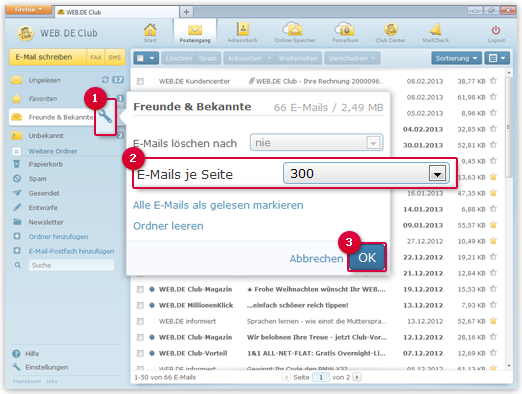Expand the Antworten dropdown arrow
522x394 pixels.
(269, 58)
